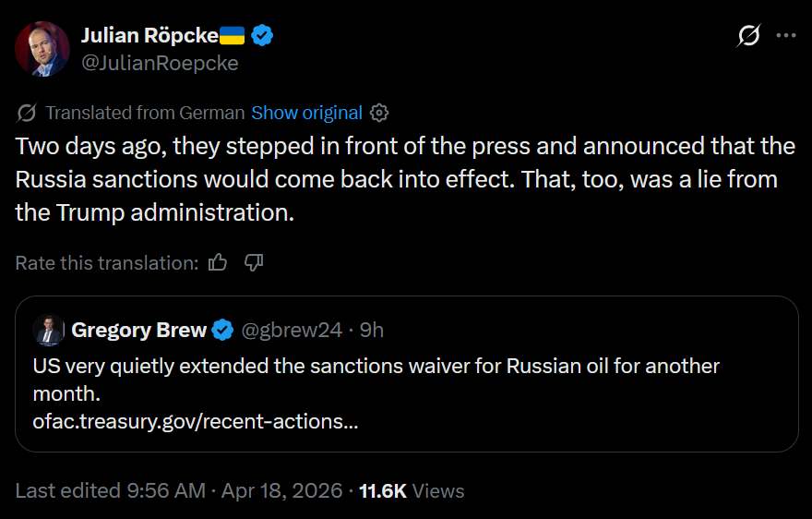The width and height of the screenshot is (812, 519).
Task: Click Show original link
Action: tap(306, 113)
